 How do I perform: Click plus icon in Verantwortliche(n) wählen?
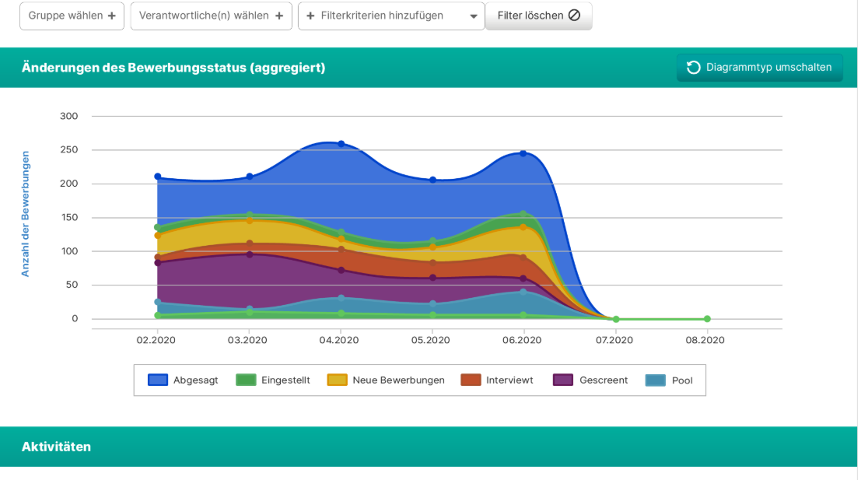pos(278,16)
